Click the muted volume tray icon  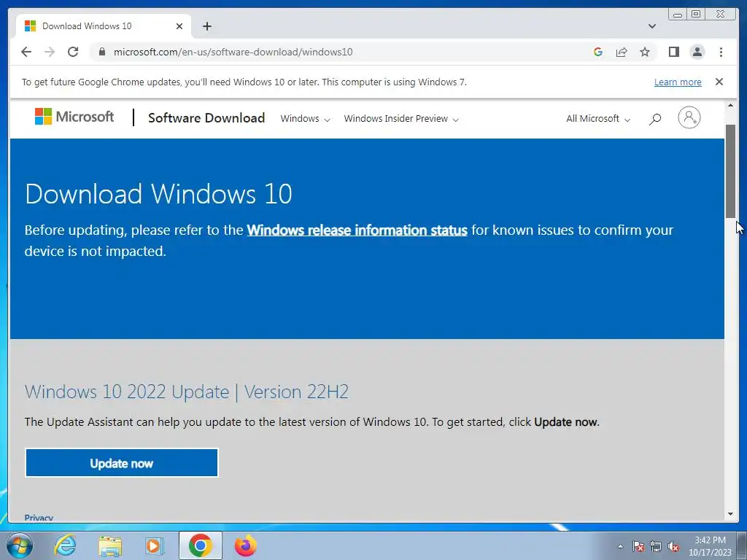673,546
